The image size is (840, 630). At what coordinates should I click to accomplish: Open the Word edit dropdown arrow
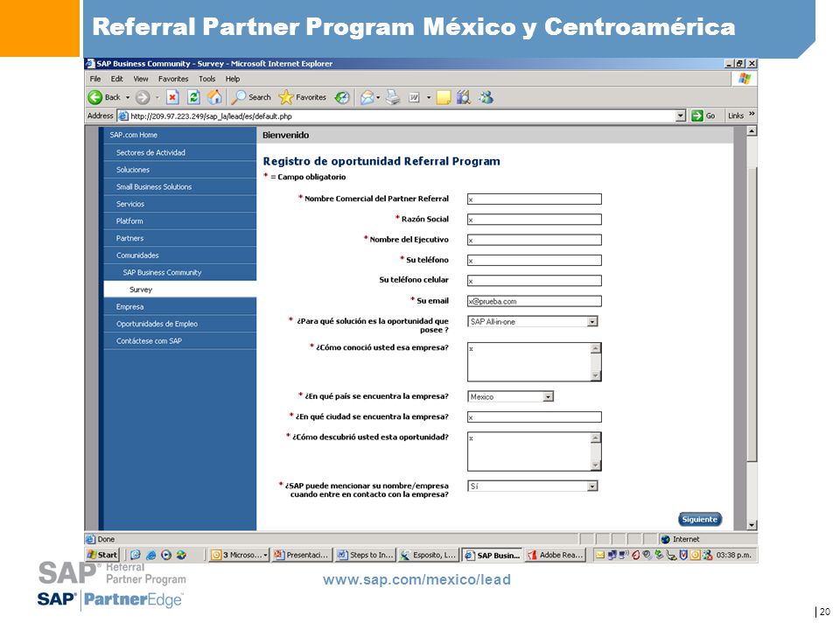(x=429, y=97)
